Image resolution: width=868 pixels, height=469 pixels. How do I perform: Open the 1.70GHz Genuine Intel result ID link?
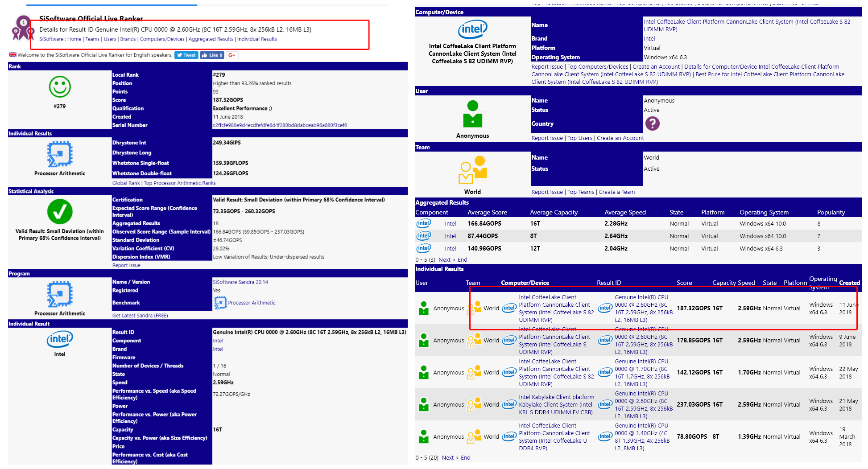[x=642, y=373]
